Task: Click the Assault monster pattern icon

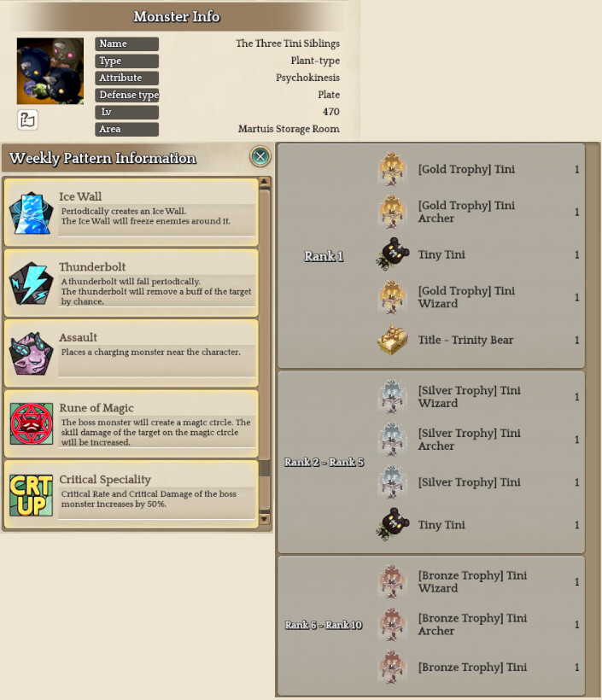Action: [31, 353]
